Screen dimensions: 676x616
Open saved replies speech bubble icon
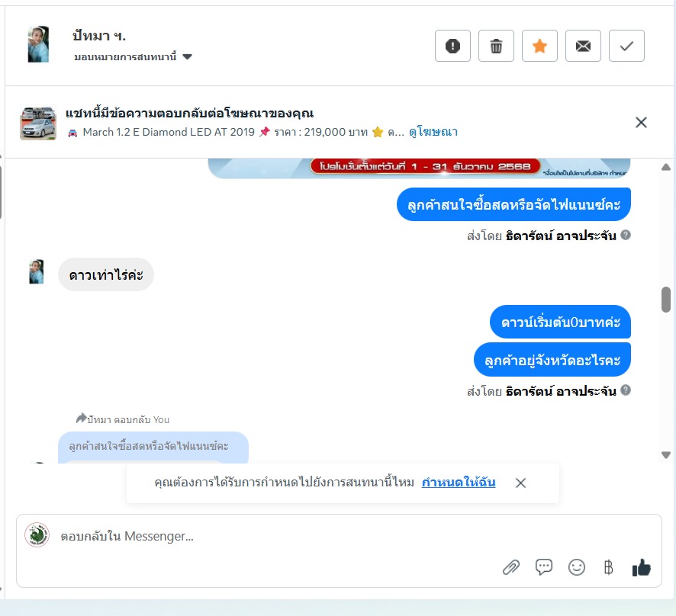[x=544, y=567]
